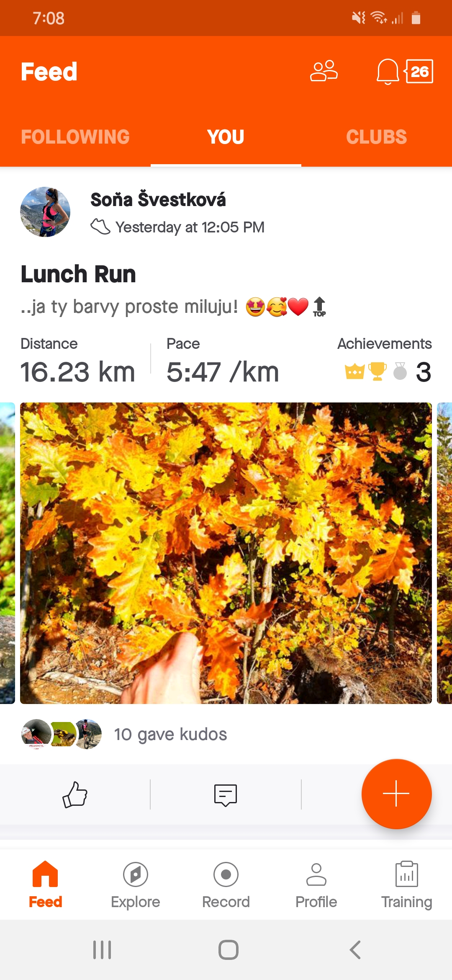Tap Android back navigation button
452x980 pixels.
coord(355,950)
